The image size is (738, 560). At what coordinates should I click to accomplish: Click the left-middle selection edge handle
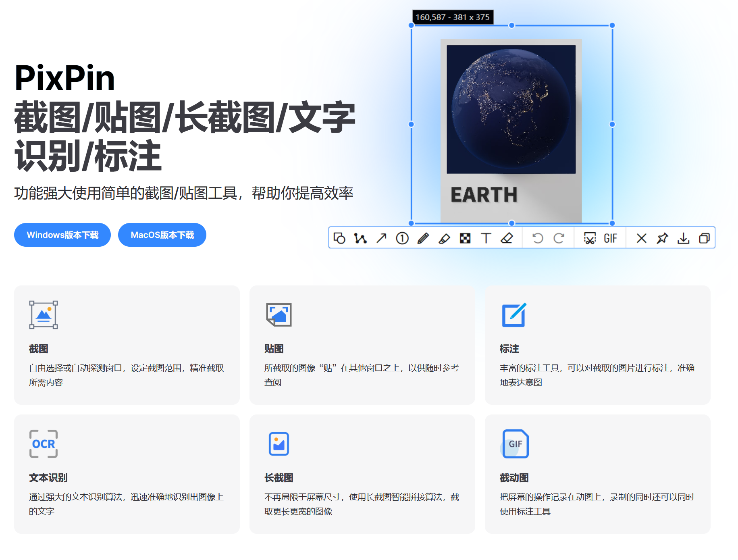[x=411, y=124]
